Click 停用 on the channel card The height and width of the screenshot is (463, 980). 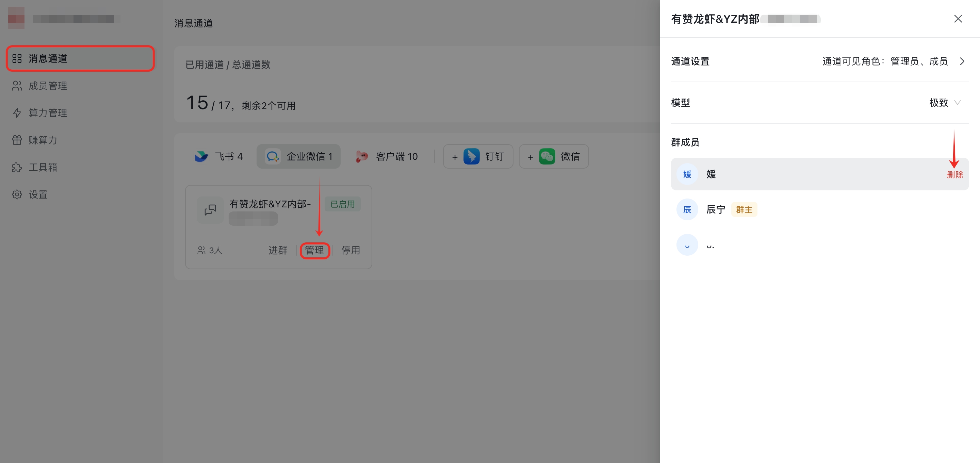click(350, 250)
